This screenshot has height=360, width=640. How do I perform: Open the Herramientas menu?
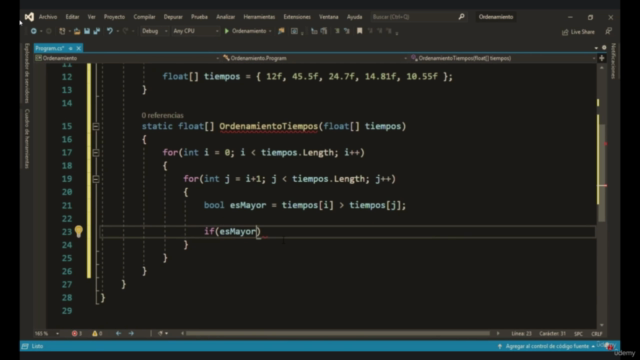(259, 17)
